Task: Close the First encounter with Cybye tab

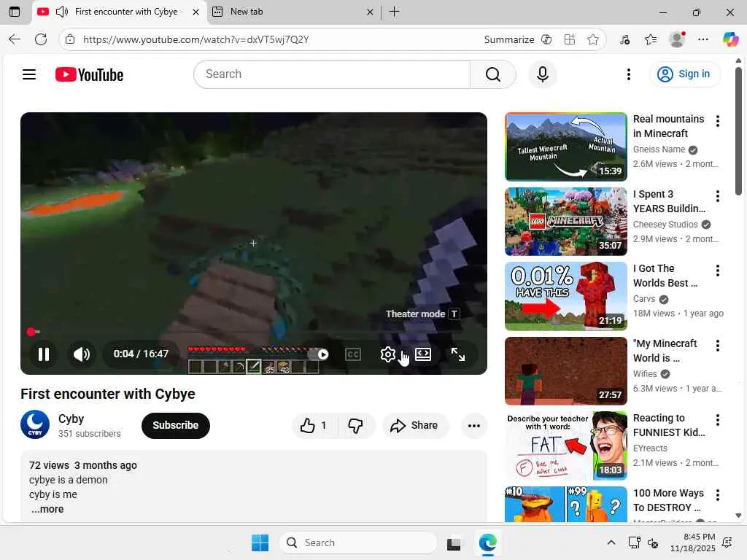Action: (196, 12)
